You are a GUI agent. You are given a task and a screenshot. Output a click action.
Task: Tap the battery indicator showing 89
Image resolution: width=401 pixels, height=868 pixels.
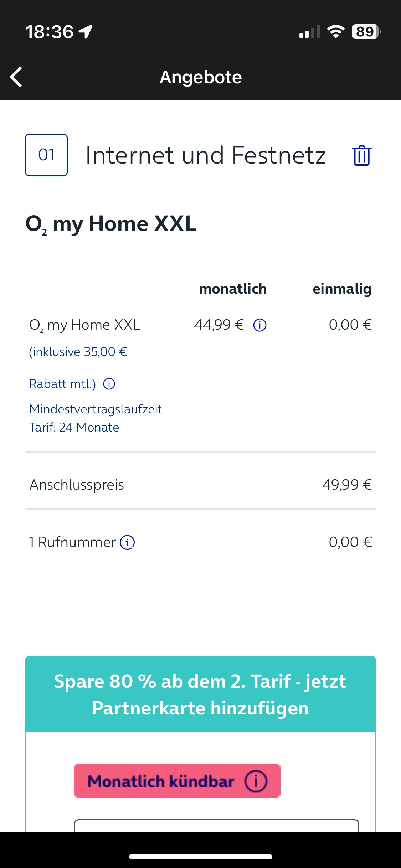366,32
